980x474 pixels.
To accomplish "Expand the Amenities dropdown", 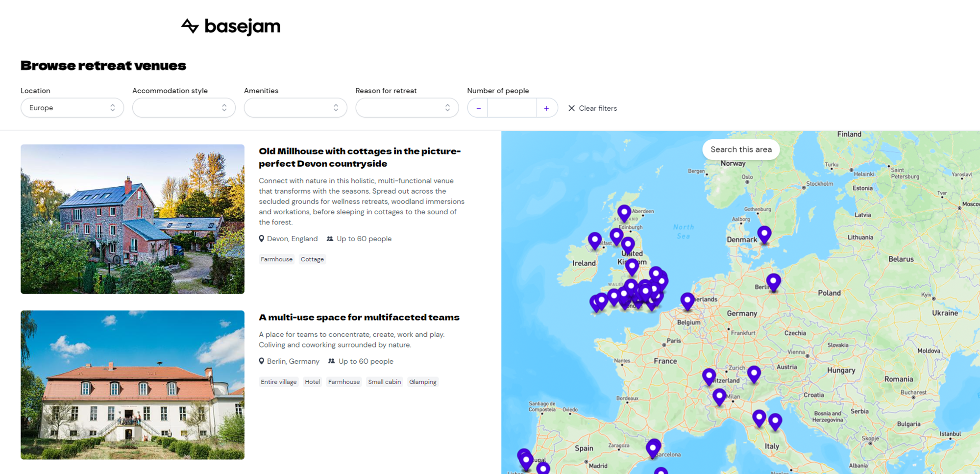I will click(x=295, y=108).
